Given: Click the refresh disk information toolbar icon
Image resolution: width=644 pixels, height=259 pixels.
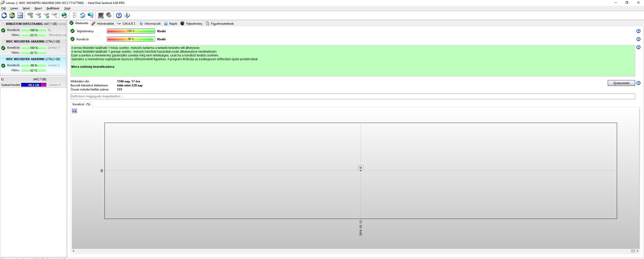Looking at the screenshot, I should tap(4, 15).
